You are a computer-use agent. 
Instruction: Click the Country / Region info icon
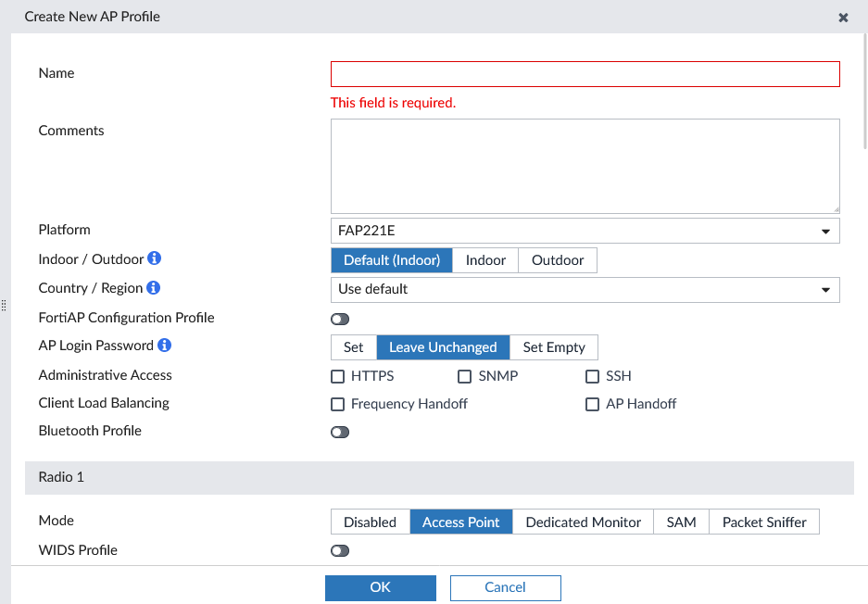click(x=156, y=288)
